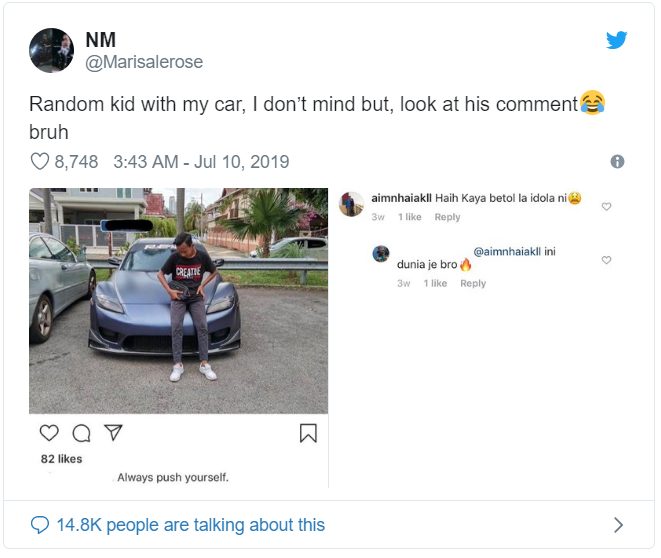The height and width of the screenshot is (558, 661).
Task: Like the reply comment 'ini dunia je bro'
Action: click(x=606, y=260)
